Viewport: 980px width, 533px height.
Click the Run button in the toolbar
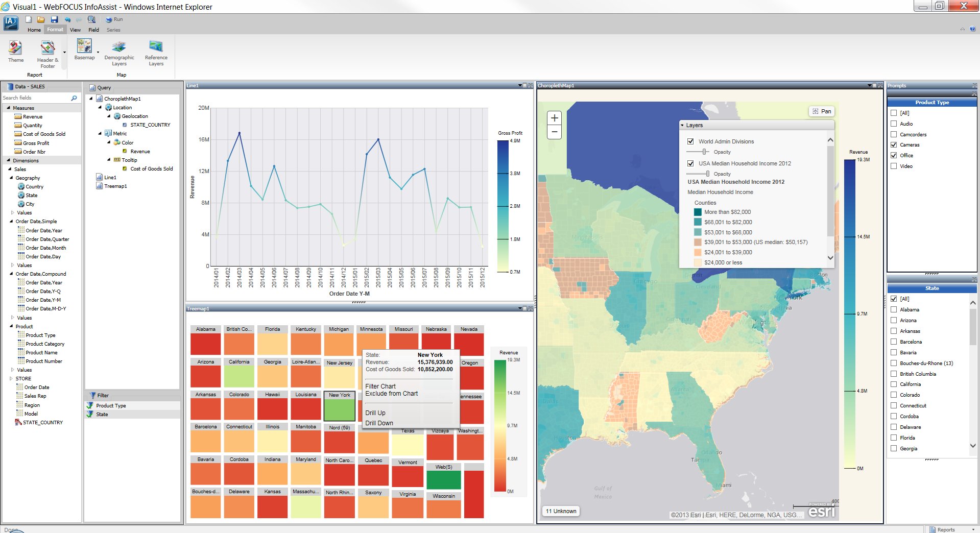click(114, 19)
